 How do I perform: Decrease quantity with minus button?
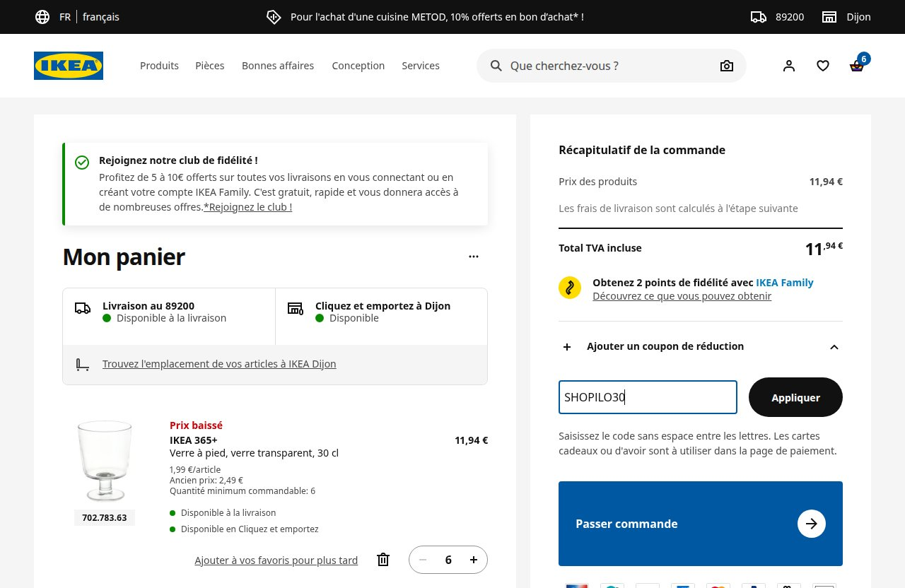point(423,560)
